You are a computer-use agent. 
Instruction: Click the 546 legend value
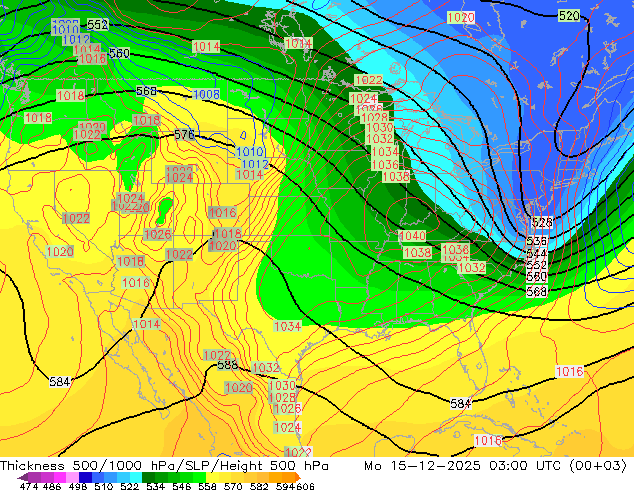coord(182,486)
